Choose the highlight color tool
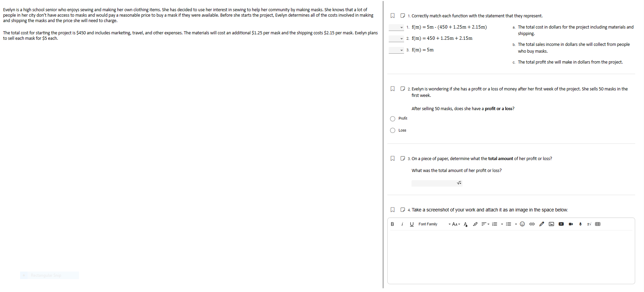Screen dimensions: 644x292 [x=475, y=224]
